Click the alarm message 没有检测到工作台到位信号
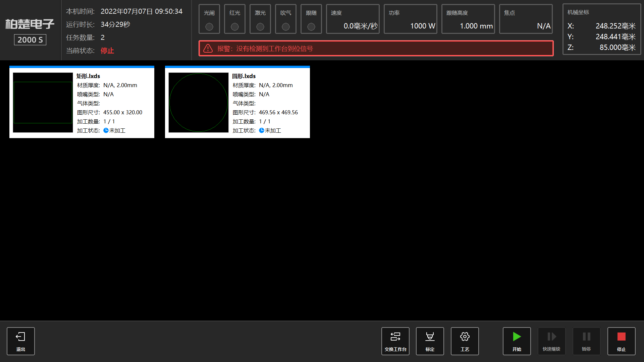The width and height of the screenshot is (644, 362). point(275,49)
